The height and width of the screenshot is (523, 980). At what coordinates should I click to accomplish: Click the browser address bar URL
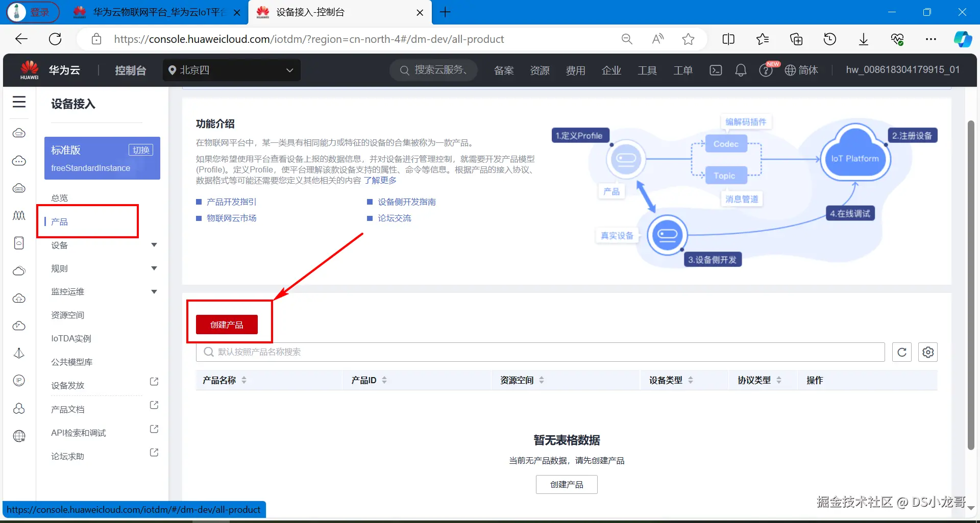(x=309, y=39)
